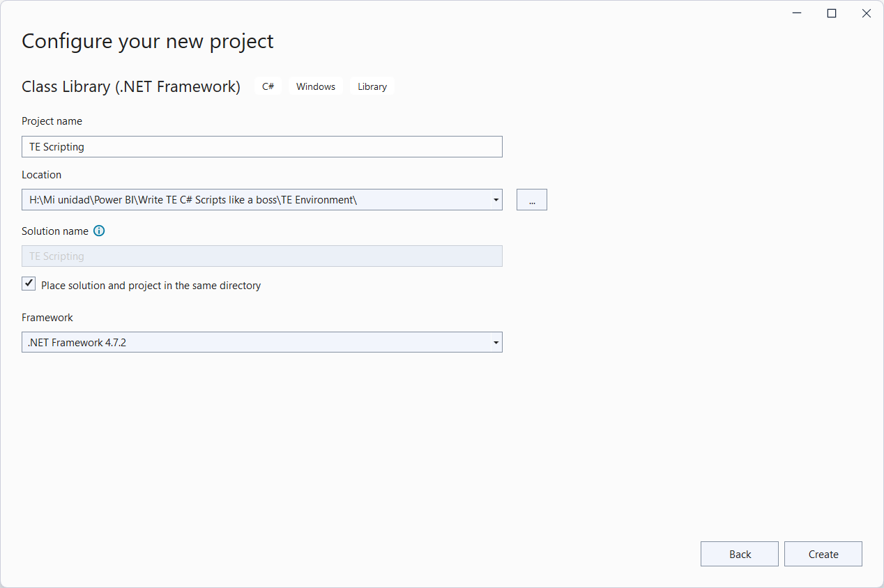Click the disabled Solution name field
This screenshot has width=884, height=588.
[262, 256]
